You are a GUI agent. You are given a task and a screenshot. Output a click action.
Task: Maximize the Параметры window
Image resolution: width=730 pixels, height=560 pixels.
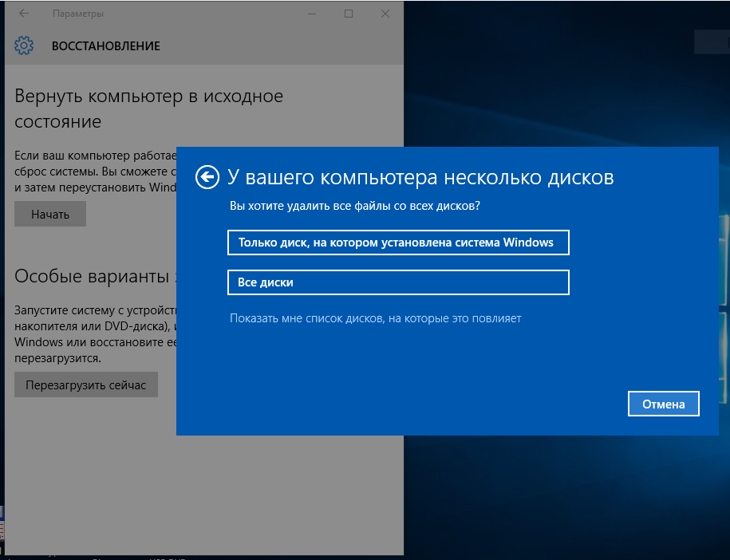[348, 14]
